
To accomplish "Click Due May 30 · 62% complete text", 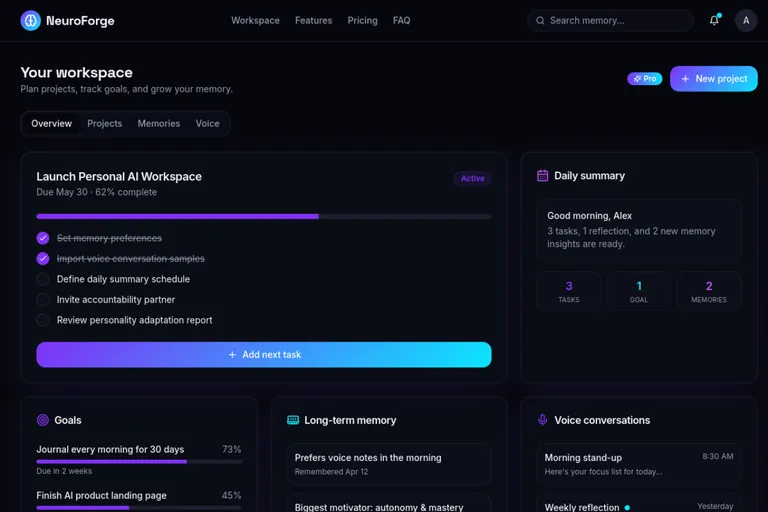I will coord(96,192).
